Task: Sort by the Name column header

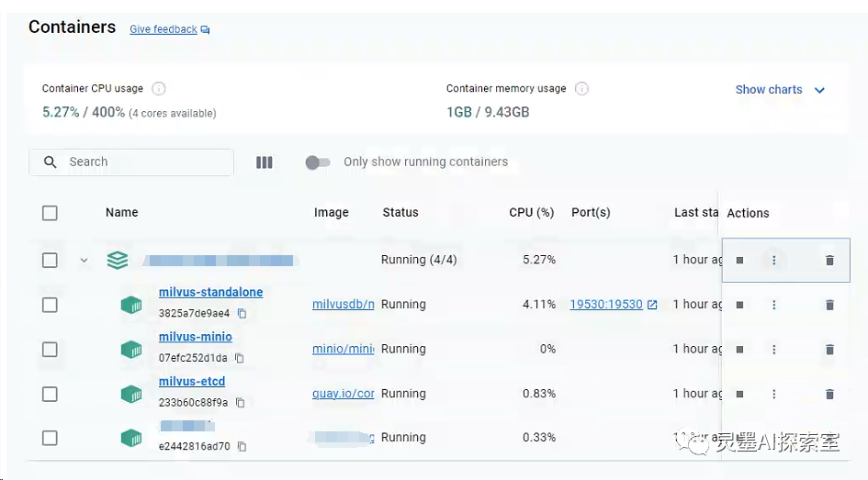Action: [x=122, y=212]
